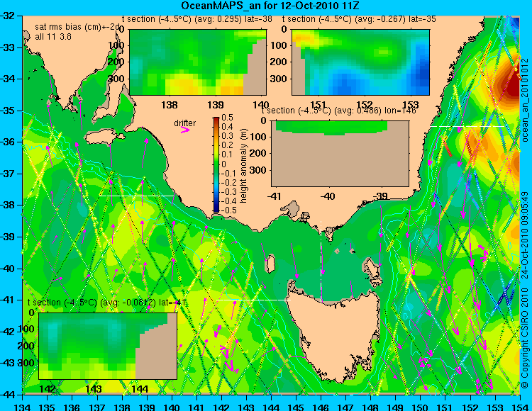
Task: Click the 134 longitude tick label
Action: click(23, 407)
